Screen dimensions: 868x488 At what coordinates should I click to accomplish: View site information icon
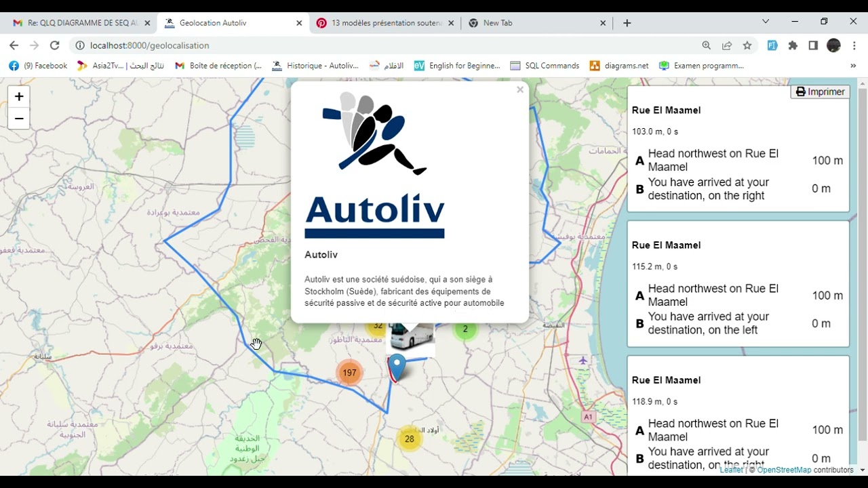[79, 45]
